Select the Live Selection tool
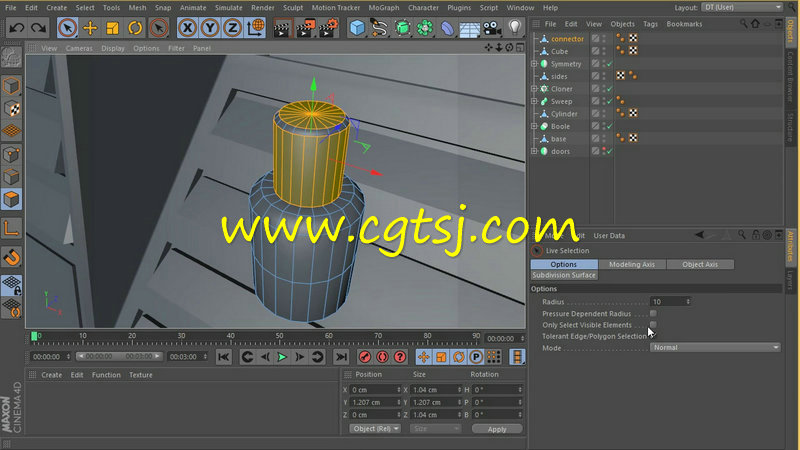Screen dimensions: 800x450 click(x=67, y=28)
